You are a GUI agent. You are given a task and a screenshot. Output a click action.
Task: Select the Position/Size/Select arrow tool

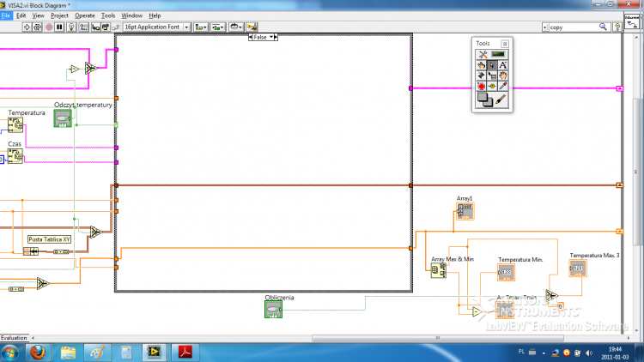tap(492, 65)
